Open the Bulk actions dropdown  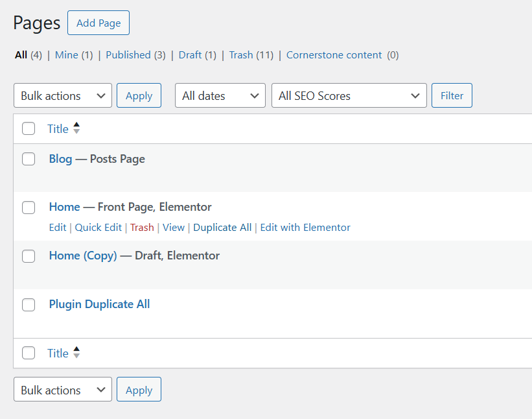[62, 95]
